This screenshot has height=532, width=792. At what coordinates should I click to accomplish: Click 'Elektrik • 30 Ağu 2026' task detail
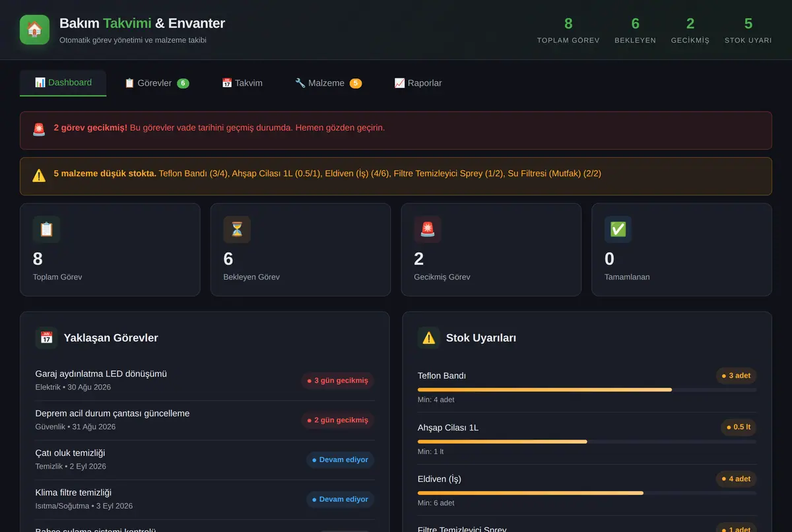tap(73, 387)
